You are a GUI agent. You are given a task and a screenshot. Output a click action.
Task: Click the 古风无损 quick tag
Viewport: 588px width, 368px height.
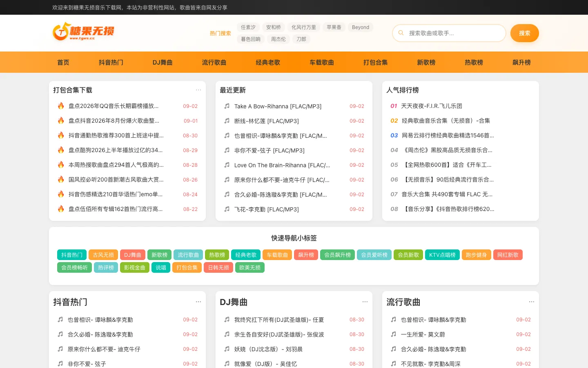point(103,255)
